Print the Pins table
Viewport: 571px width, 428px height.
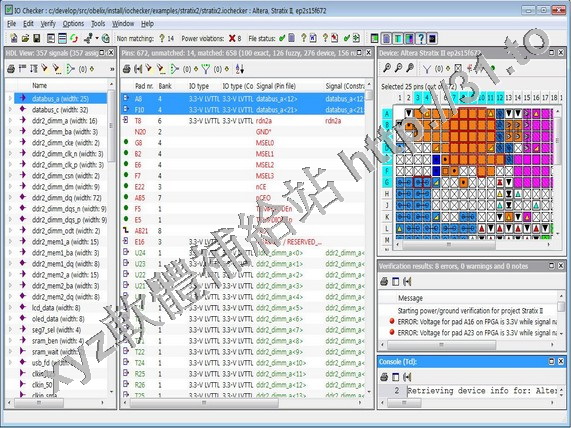click(x=126, y=69)
